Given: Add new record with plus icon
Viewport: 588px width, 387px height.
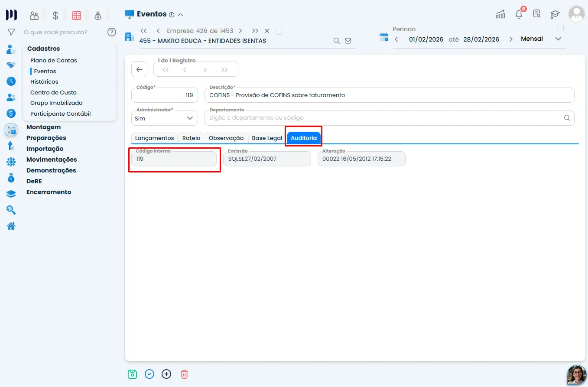Looking at the screenshot, I should point(166,374).
